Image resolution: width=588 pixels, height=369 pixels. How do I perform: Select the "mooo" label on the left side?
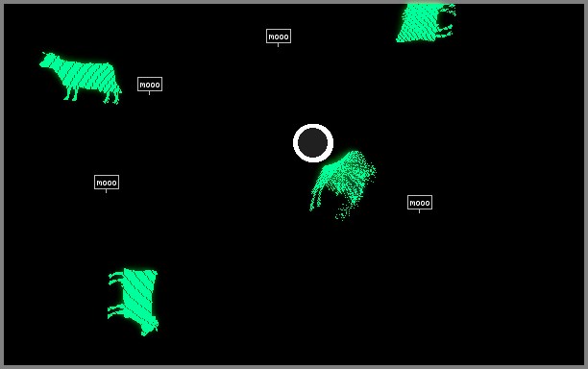[x=107, y=183]
